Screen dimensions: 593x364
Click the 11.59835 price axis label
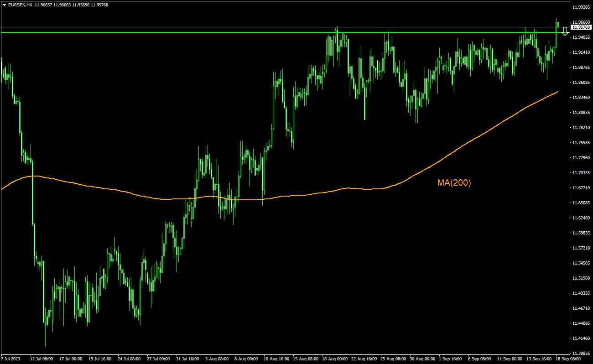pyautogui.click(x=582, y=233)
